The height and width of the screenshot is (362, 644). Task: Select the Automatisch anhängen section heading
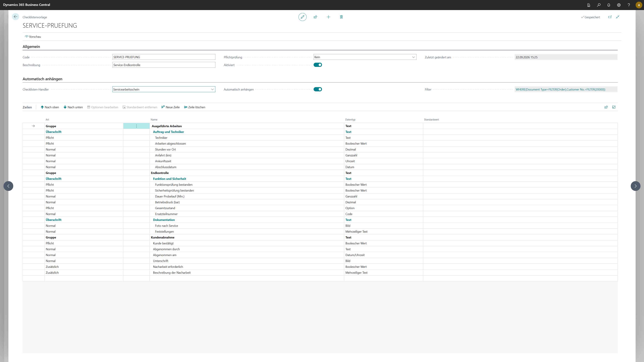tap(42, 79)
